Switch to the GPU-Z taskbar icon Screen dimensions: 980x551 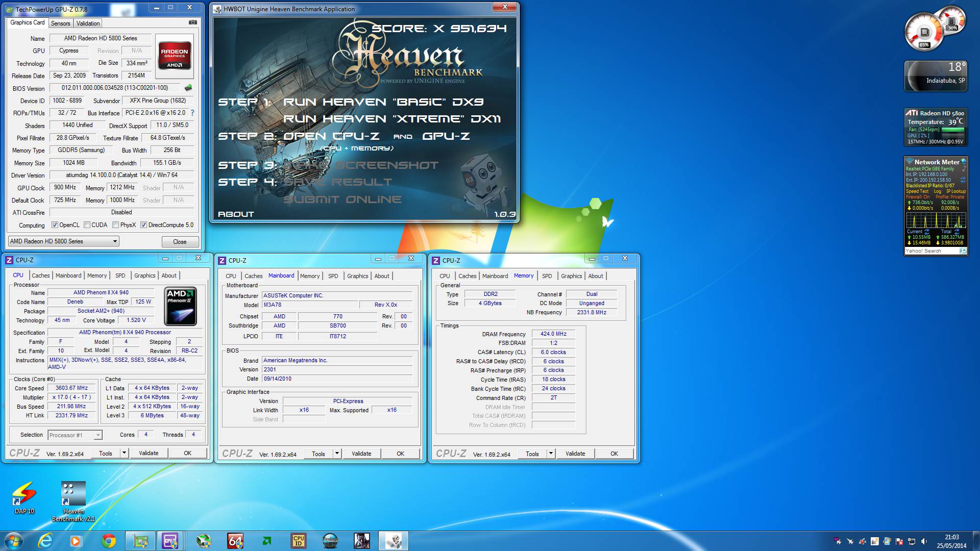[140, 541]
